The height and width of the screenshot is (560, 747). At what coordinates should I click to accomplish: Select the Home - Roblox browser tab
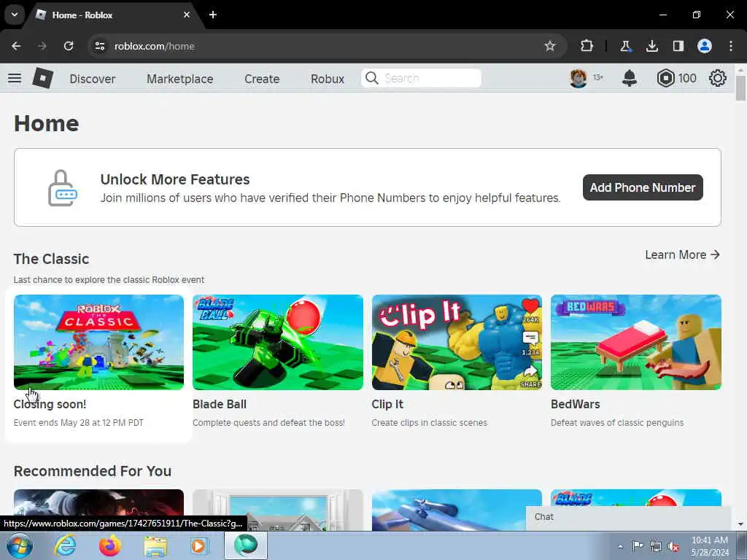[115, 15]
